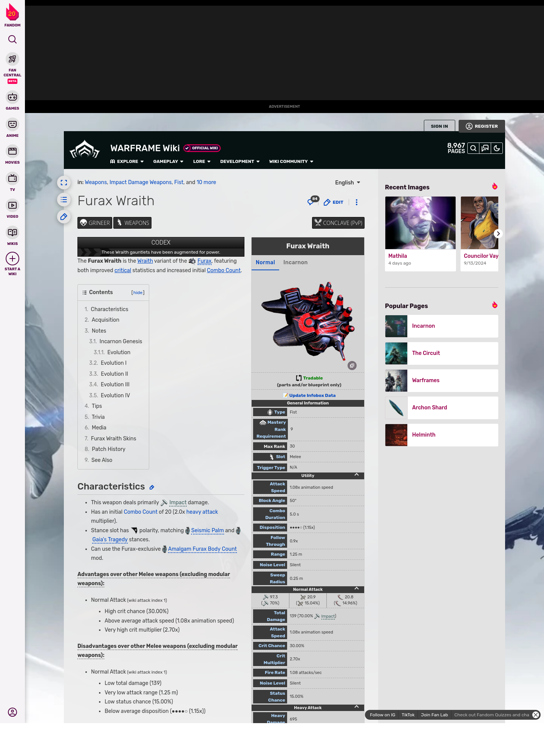This screenshot has width=544, height=756.
Task: Open Fan Central rocket icon
Action: [12, 59]
